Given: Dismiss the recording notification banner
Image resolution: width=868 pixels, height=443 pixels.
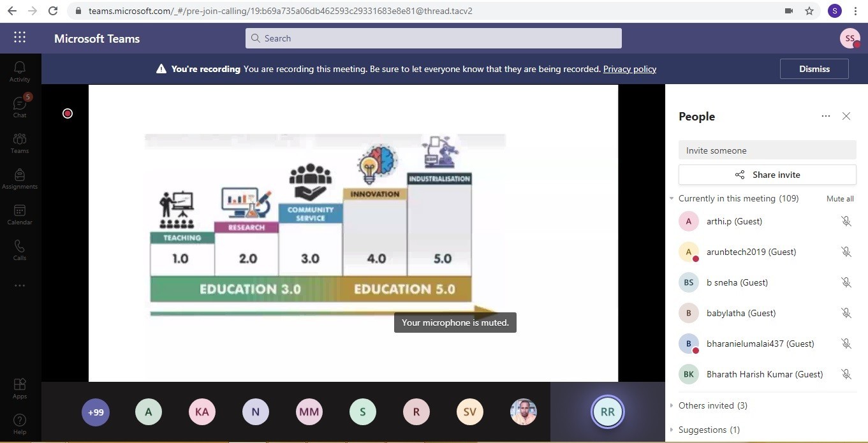Looking at the screenshot, I should click(814, 69).
